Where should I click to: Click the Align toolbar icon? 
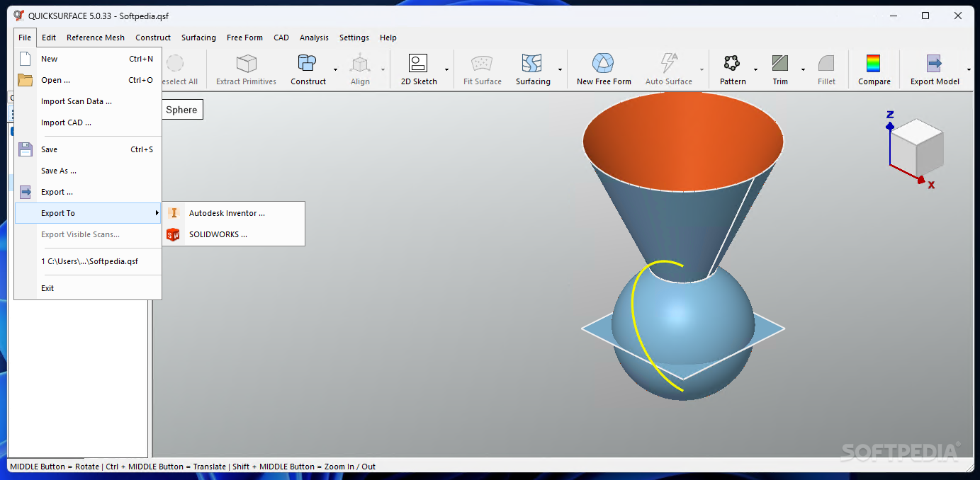click(x=360, y=64)
